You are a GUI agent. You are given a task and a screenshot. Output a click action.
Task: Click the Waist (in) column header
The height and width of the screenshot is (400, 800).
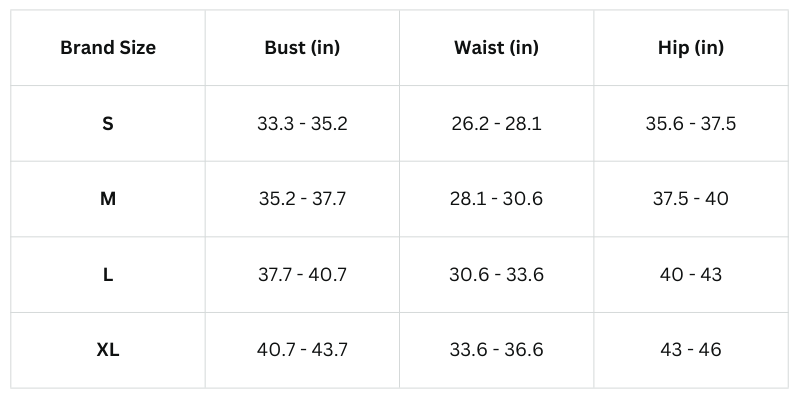point(496,48)
